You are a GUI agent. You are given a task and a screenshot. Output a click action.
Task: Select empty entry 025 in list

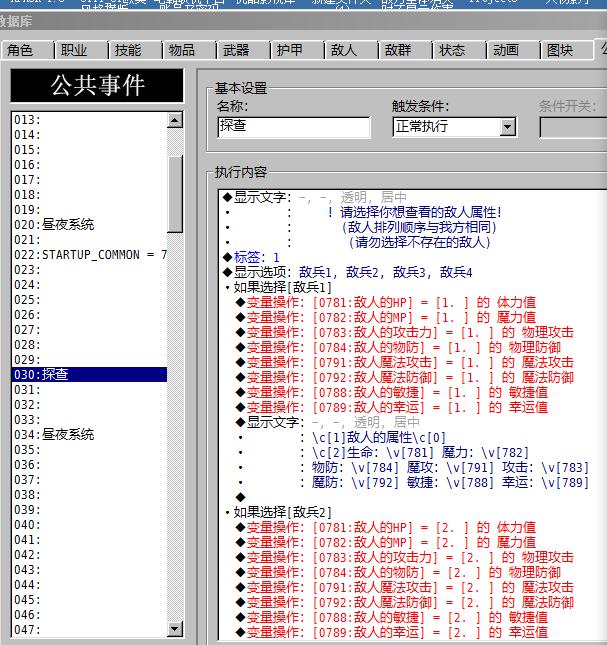[89, 299]
